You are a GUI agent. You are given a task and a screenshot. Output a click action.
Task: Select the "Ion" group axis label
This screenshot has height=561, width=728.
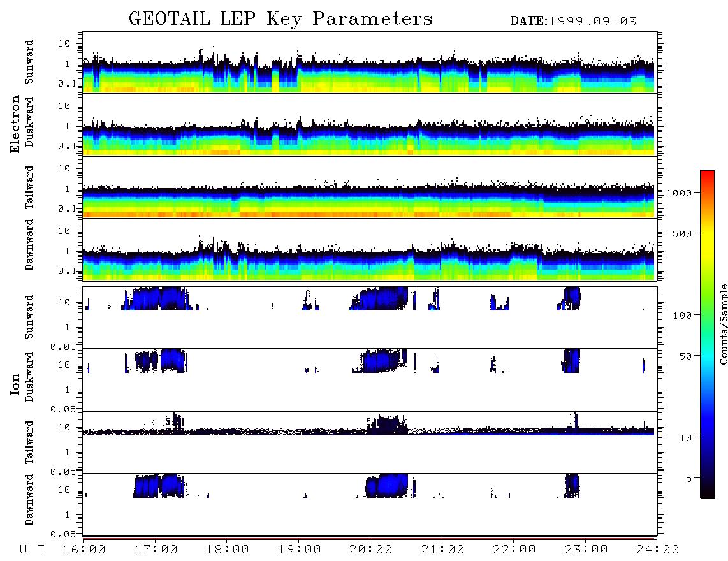(x=15, y=384)
